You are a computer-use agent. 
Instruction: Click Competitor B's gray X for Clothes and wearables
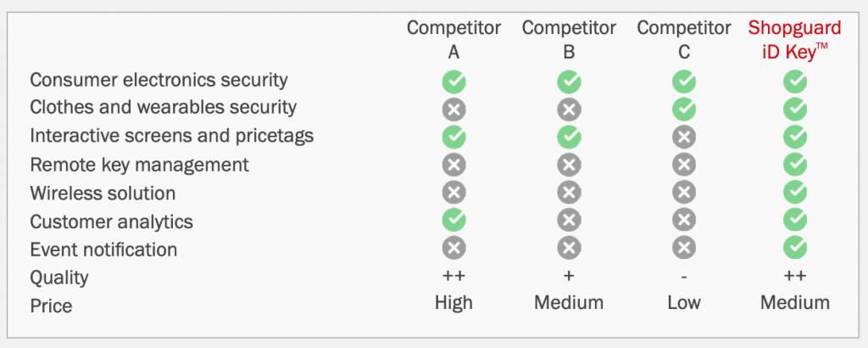(x=569, y=109)
